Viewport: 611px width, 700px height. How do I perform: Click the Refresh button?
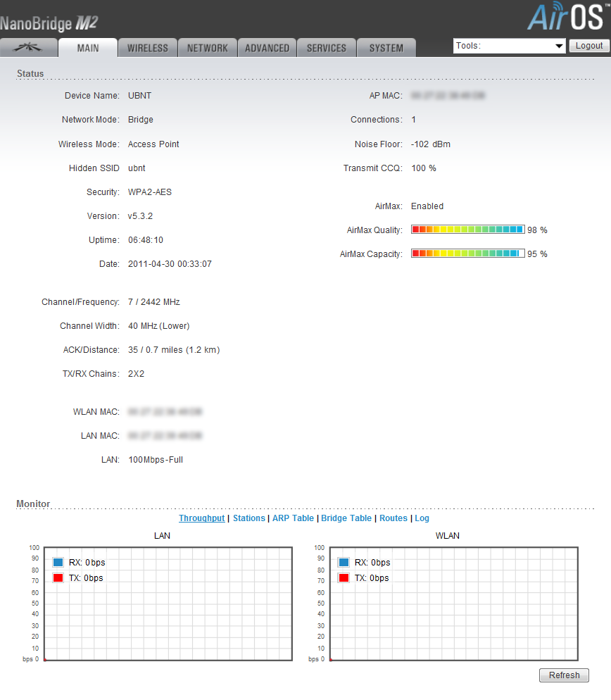564,675
